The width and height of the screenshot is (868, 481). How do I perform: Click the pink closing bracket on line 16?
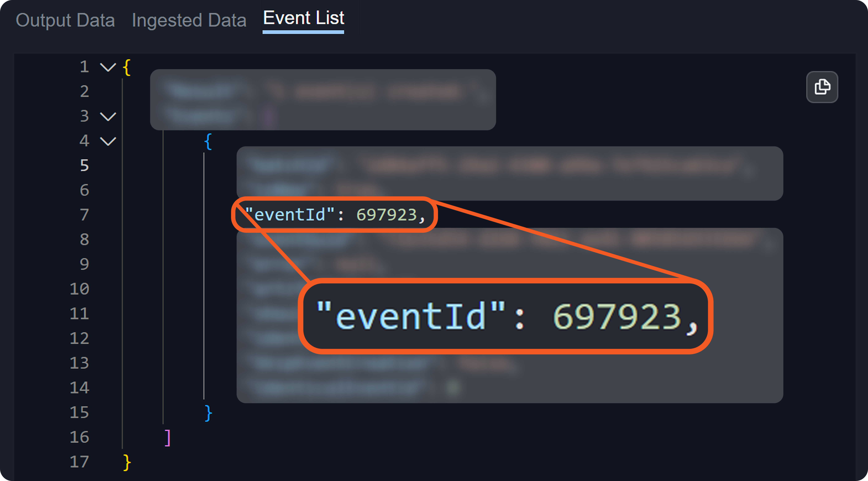(x=167, y=438)
